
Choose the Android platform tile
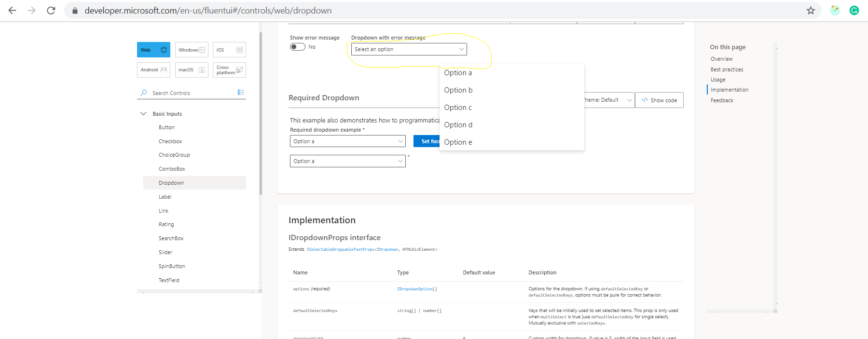(153, 70)
